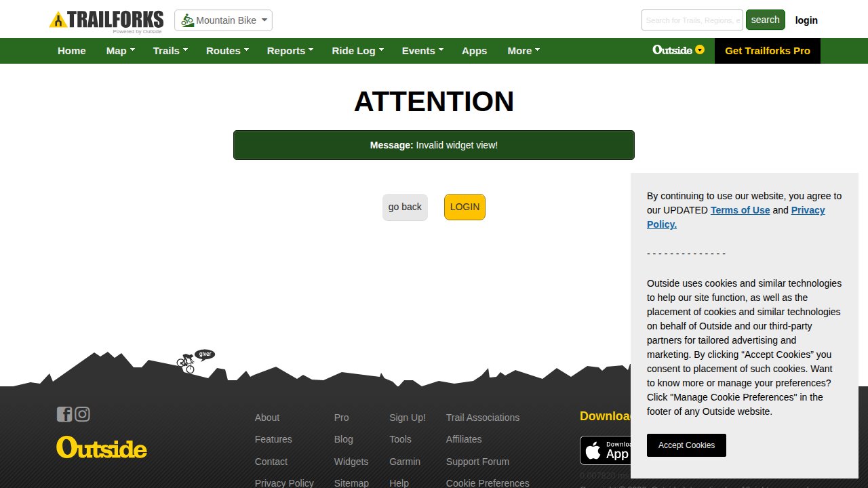Go to the Home tab
This screenshot has height=488, width=868.
coord(71,51)
